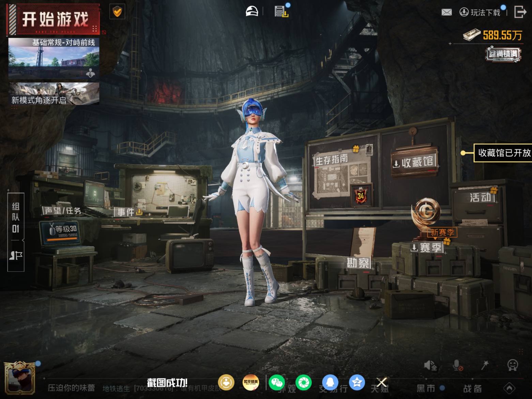
Task: Click the 玩法下载 download button
Action: click(x=480, y=12)
